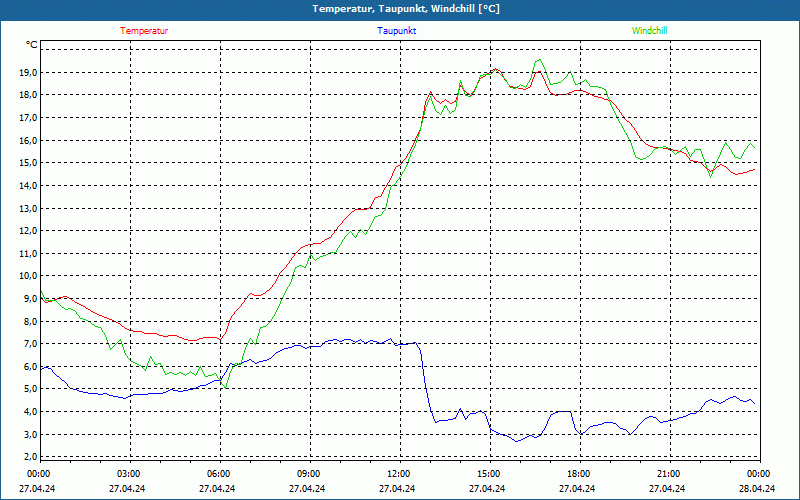
Task: Select the 03:00 time axis label
Action: (x=129, y=474)
